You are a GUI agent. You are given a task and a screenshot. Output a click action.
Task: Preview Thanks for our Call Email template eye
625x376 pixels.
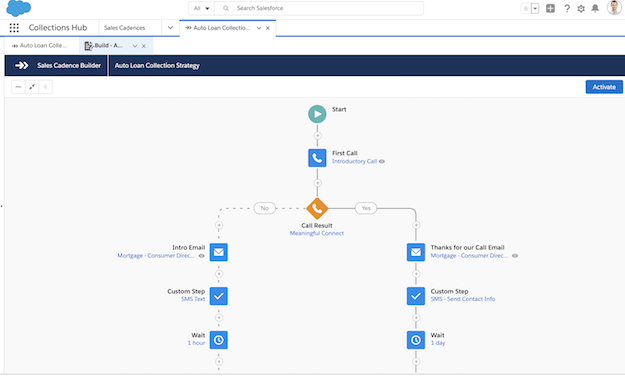pyautogui.click(x=515, y=256)
